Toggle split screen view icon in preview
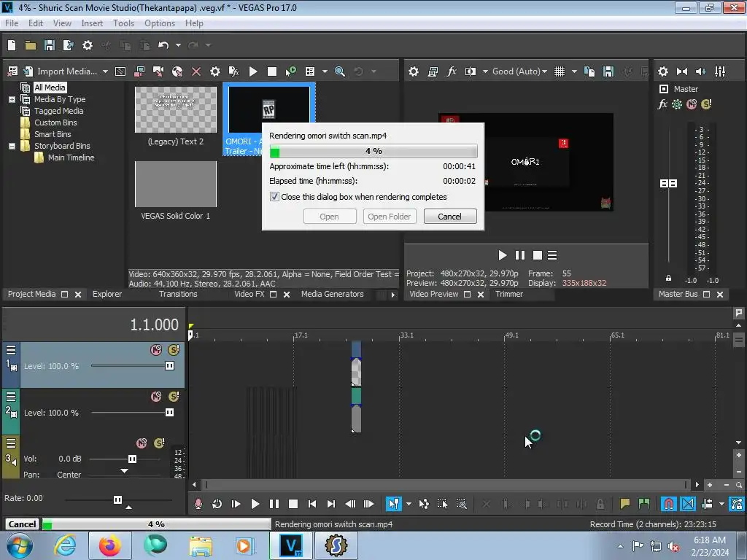This screenshot has width=747, height=560. [x=471, y=71]
